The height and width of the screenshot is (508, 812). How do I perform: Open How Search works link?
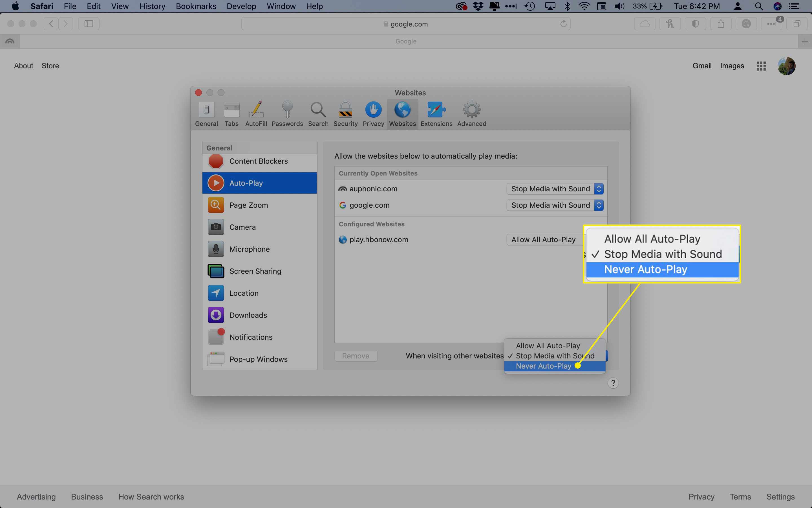[151, 497]
